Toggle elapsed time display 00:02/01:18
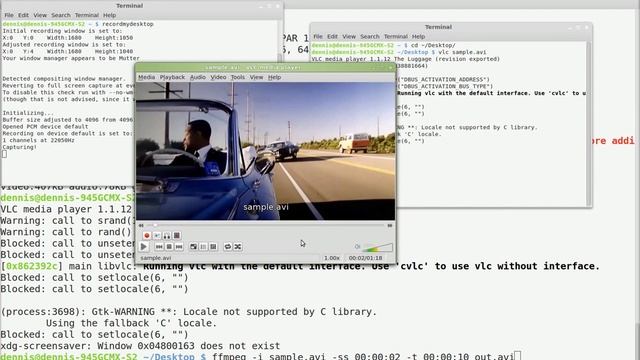 (x=365, y=258)
